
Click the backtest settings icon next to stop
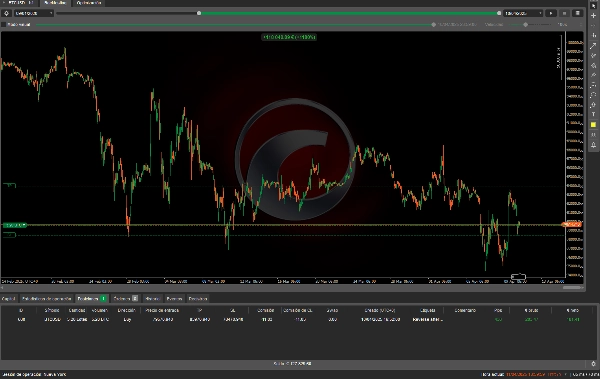tap(577, 13)
